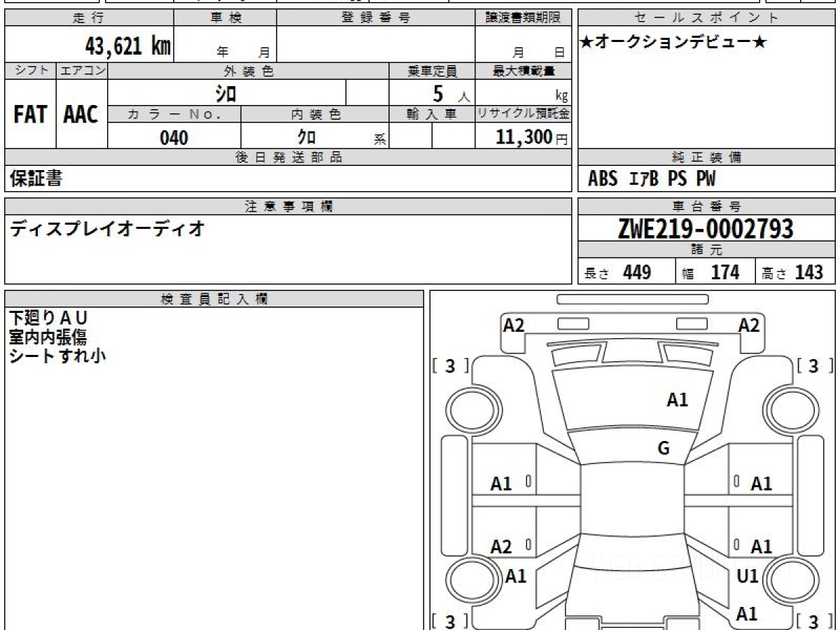Viewport: 840px width, 630px height.
Task: Select the 長さ 449 dimension
Action: 618,272
